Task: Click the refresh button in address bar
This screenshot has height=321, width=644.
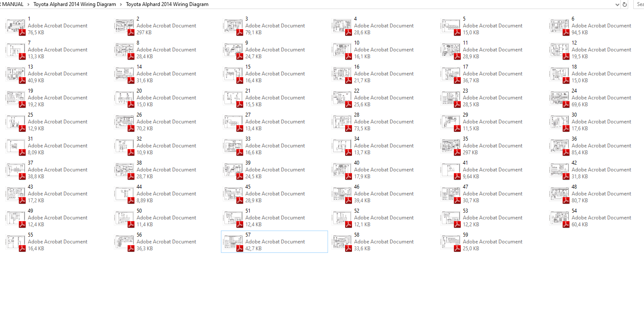Action: (x=625, y=4)
